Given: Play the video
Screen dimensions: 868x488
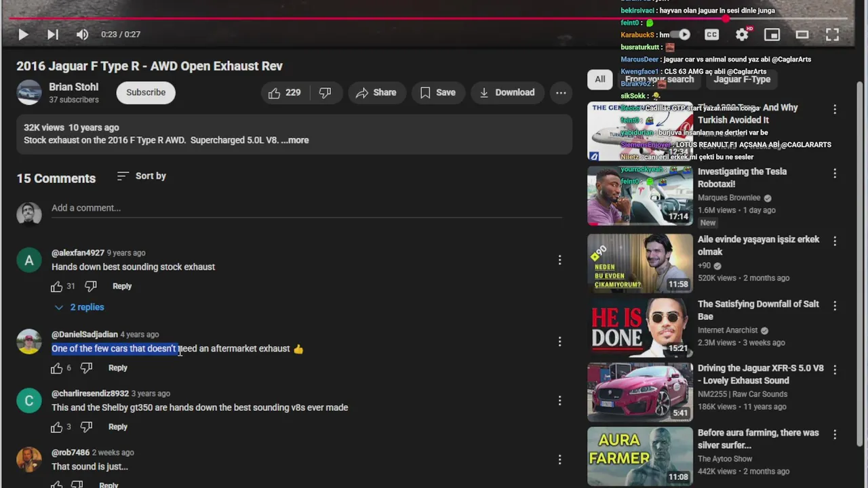Looking at the screenshot, I should coord(23,35).
